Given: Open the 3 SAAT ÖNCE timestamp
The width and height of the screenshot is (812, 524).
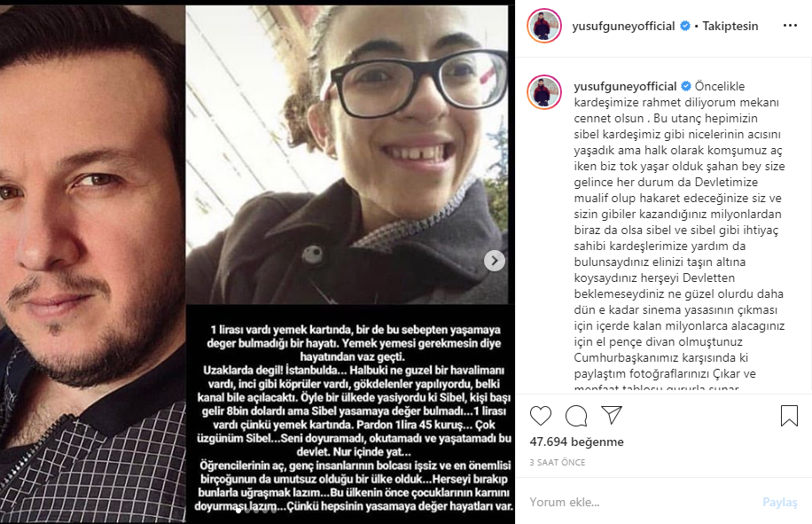Looking at the screenshot, I should [558, 463].
